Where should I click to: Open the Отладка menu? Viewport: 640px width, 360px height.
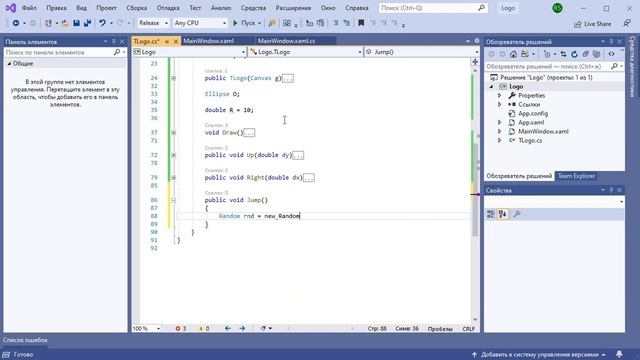tap(168, 8)
